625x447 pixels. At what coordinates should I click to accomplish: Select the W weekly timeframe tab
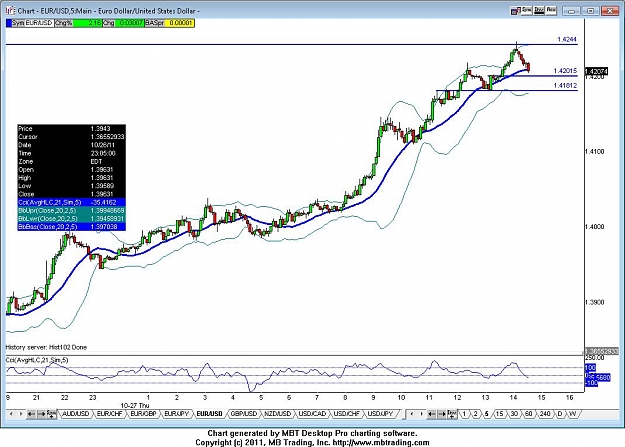(x=572, y=414)
